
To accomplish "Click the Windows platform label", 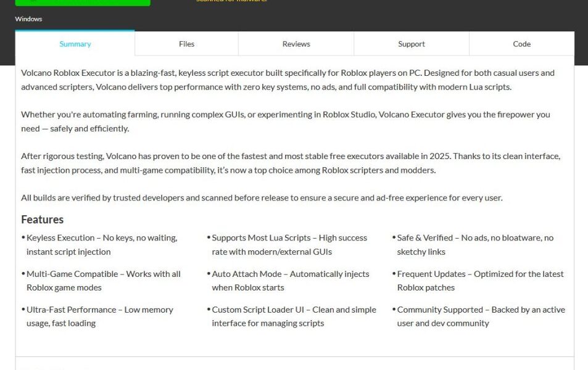I will click(28, 18).
